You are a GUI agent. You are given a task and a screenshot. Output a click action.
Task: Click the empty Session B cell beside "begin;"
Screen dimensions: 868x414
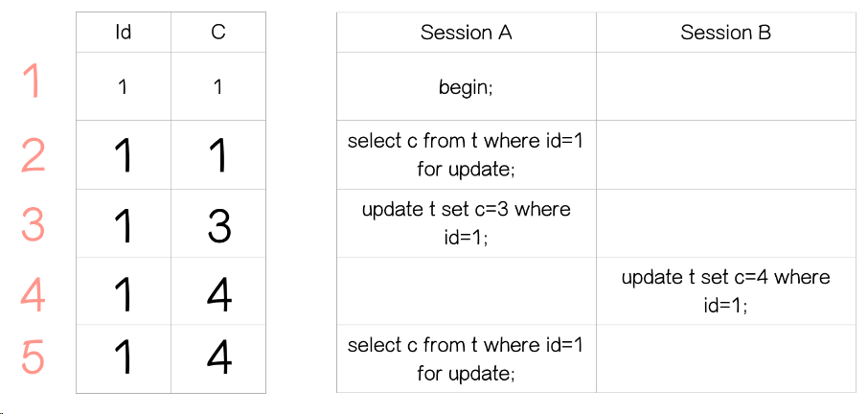pyautogui.click(x=725, y=87)
